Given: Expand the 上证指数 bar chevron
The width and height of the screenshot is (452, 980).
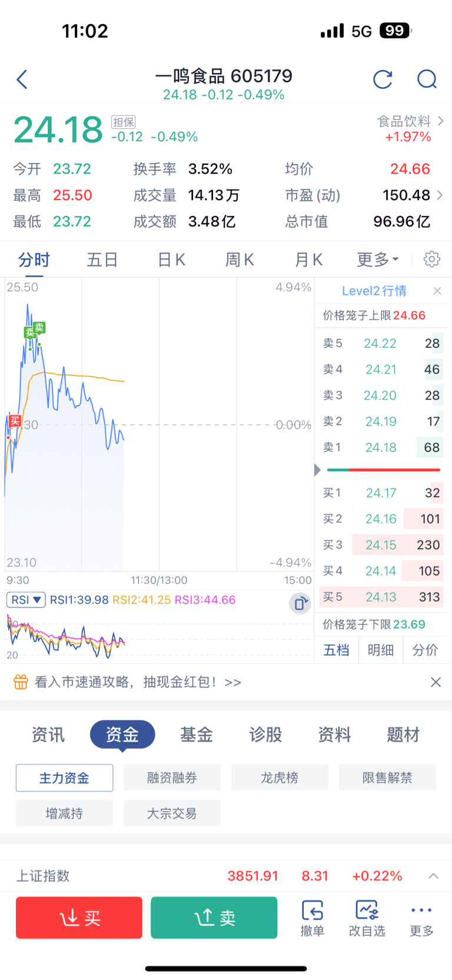Looking at the screenshot, I should [433, 876].
